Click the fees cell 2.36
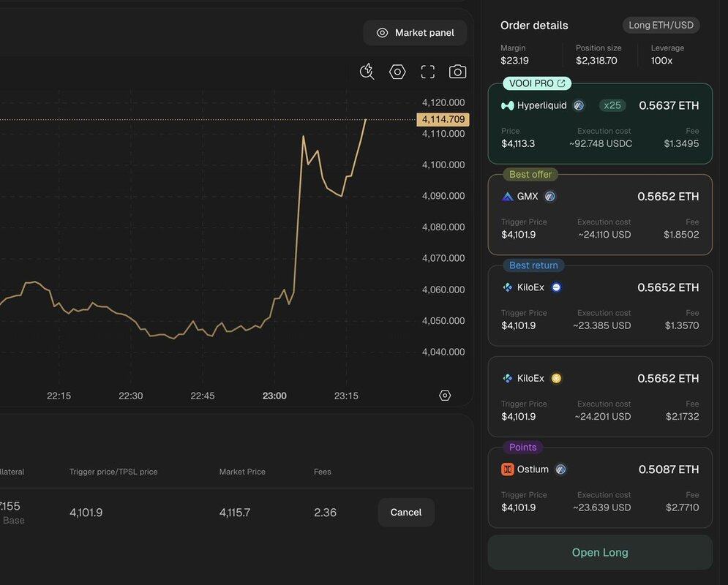Screen dimensions: 728x585 (x=325, y=513)
